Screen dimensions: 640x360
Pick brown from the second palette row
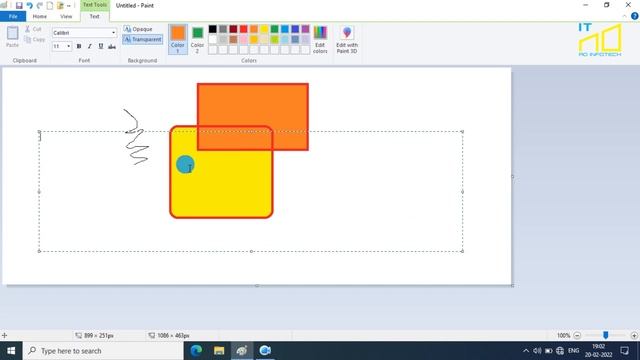pos(233,39)
